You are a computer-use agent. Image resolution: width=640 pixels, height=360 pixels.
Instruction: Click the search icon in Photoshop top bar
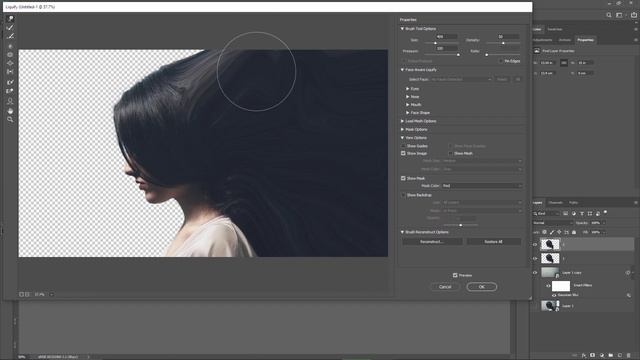(x=609, y=15)
